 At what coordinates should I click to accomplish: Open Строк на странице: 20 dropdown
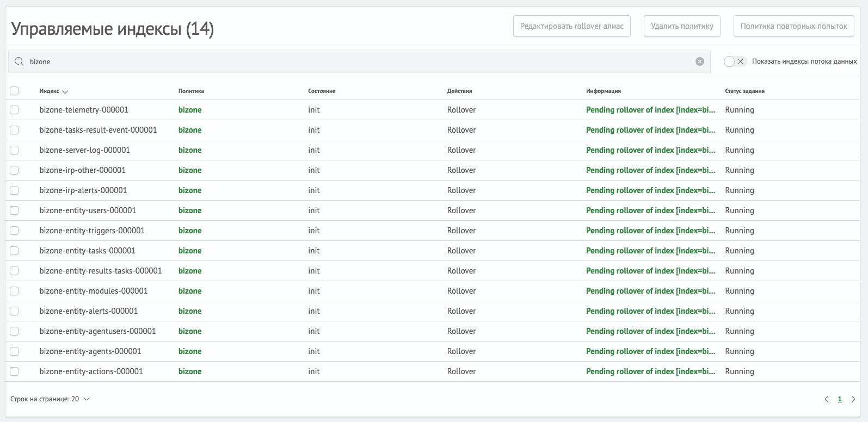tap(50, 399)
